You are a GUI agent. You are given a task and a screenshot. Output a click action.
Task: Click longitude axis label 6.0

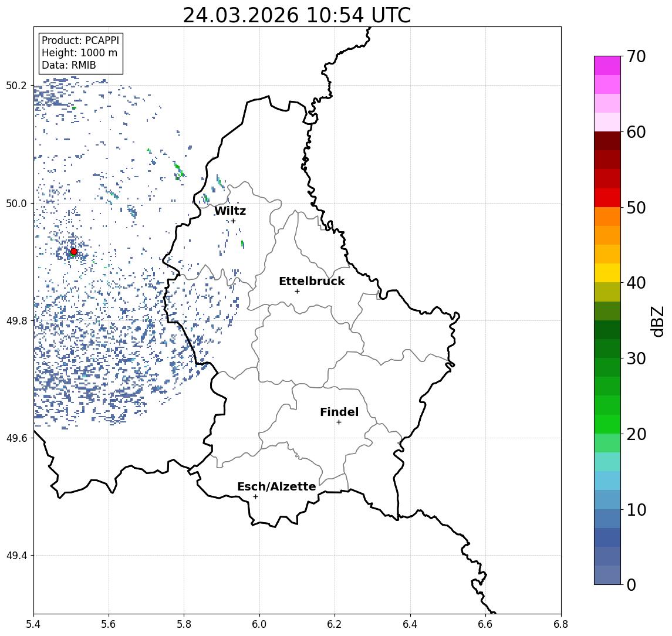pos(259,624)
